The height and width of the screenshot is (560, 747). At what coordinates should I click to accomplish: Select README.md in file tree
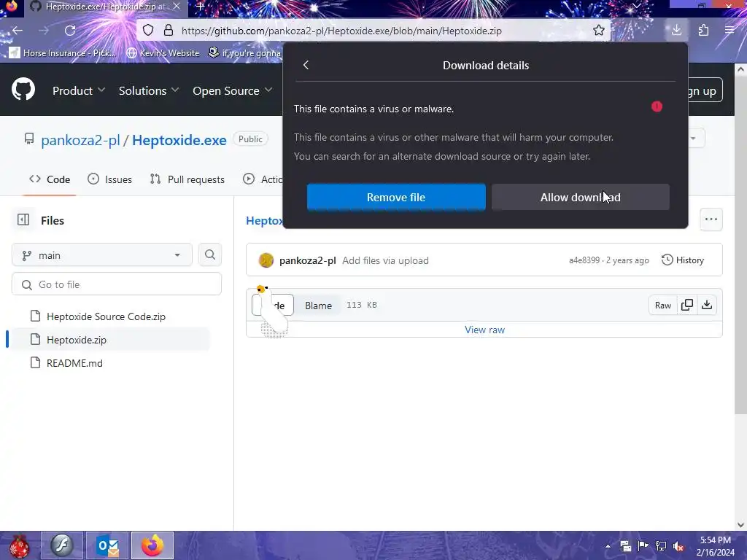pyautogui.click(x=74, y=363)
